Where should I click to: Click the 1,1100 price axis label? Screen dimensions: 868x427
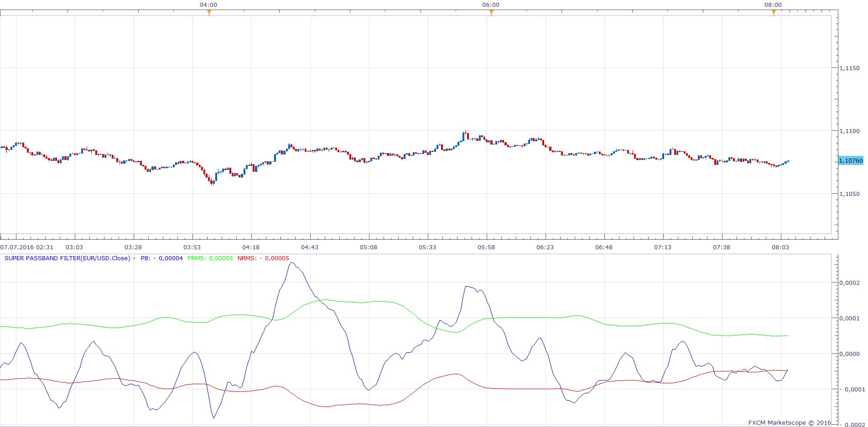coord(850,131)
